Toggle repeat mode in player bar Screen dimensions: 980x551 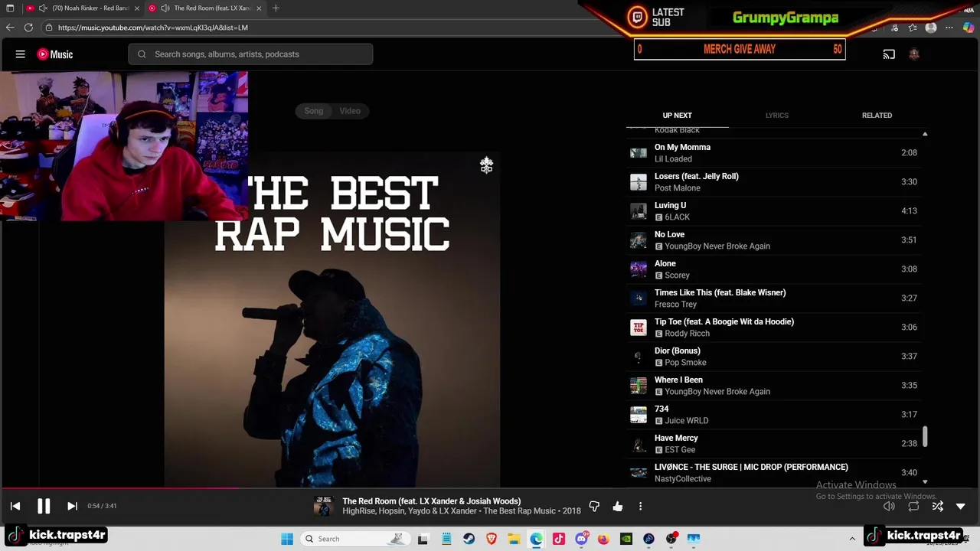click(913, 506)
